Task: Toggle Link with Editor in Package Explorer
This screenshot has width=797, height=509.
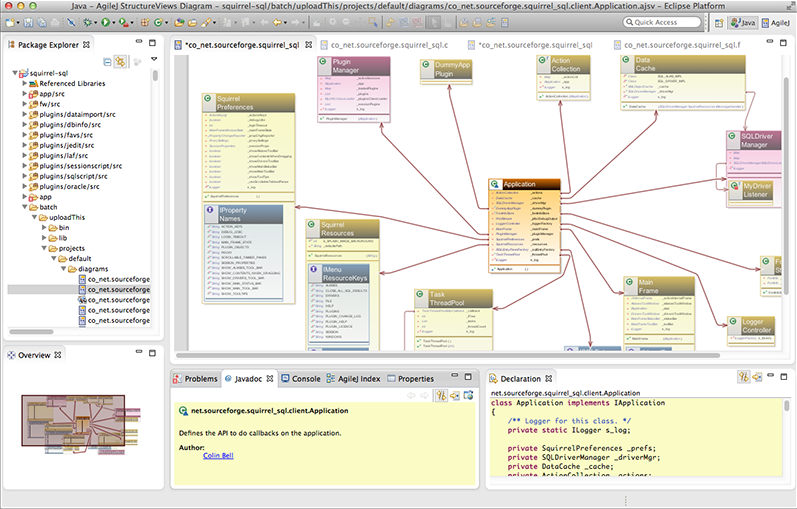Action: point(120,62)
